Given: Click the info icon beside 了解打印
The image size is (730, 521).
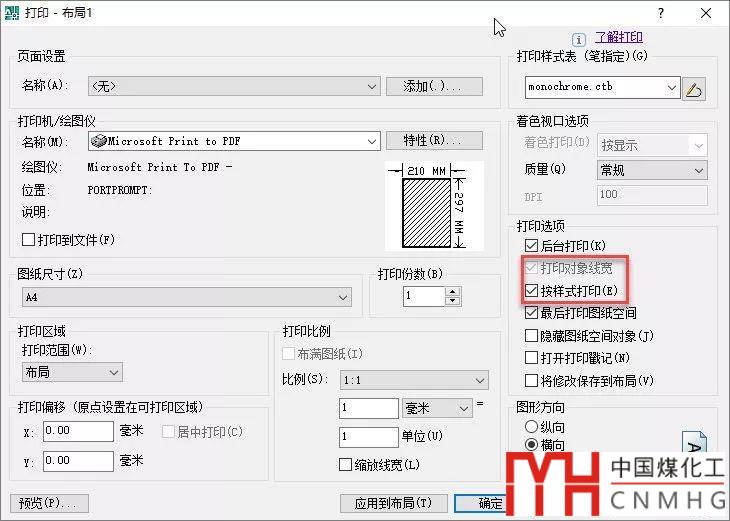Looking at the screenshot, I should click(x=578, y=40).
